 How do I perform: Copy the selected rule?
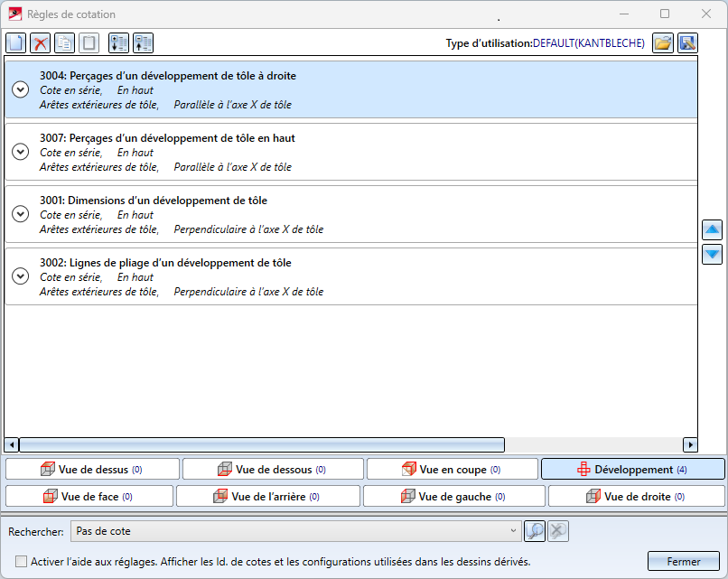64,43
